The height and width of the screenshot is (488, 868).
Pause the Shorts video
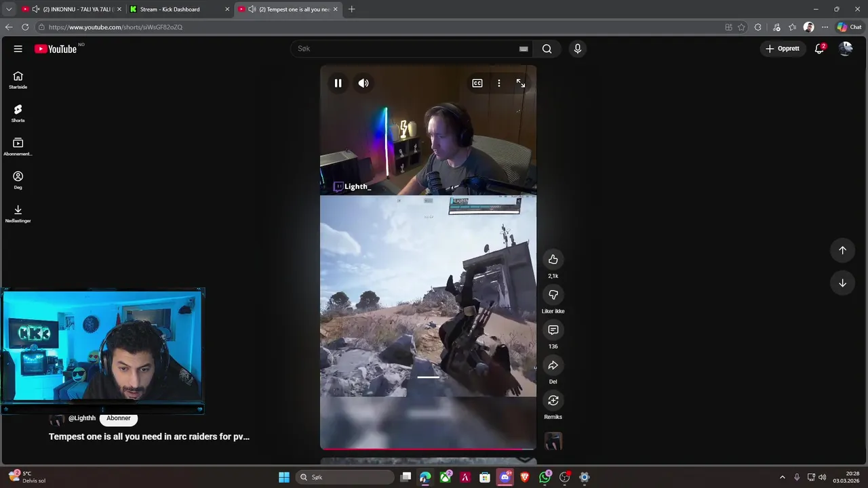click(x=338, y=83)
